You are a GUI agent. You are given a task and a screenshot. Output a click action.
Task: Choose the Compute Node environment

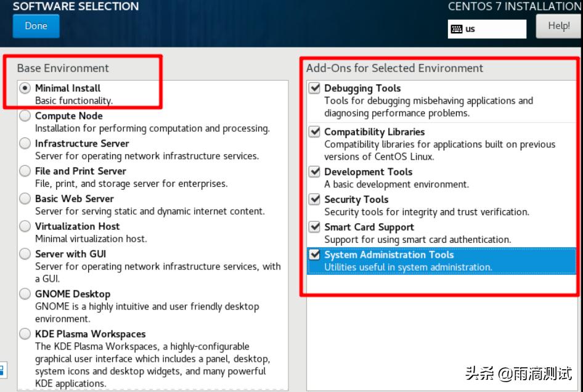pyautogui.click(x=25, y=116)
